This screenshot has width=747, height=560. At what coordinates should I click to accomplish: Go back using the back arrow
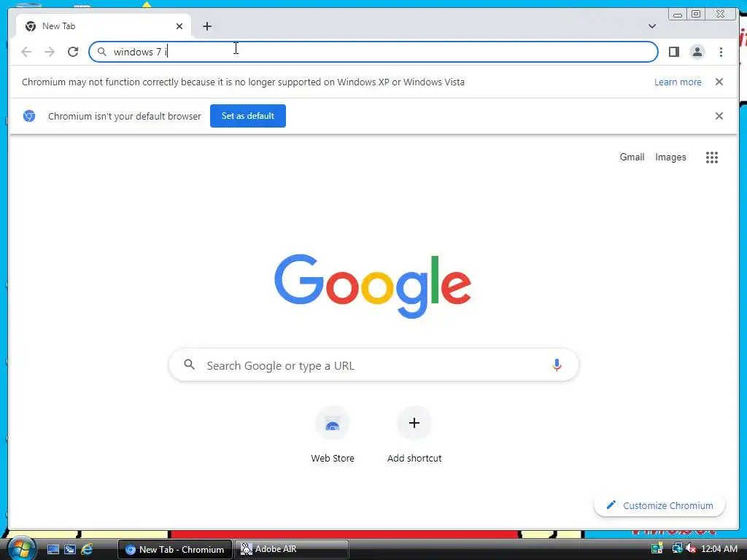pyautogui.click(x=26, y=52)
